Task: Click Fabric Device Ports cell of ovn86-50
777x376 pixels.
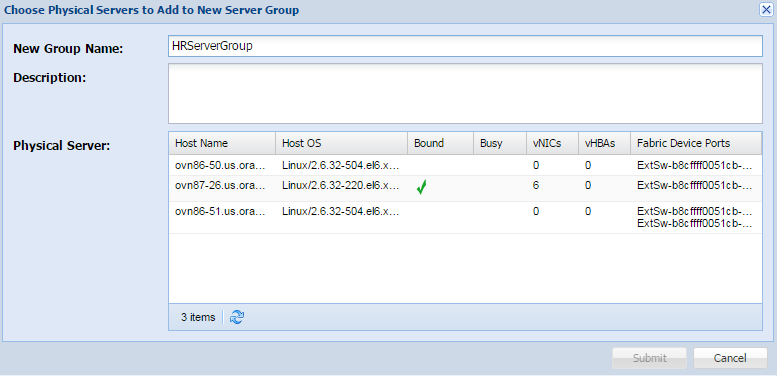Action: point(695,165)
